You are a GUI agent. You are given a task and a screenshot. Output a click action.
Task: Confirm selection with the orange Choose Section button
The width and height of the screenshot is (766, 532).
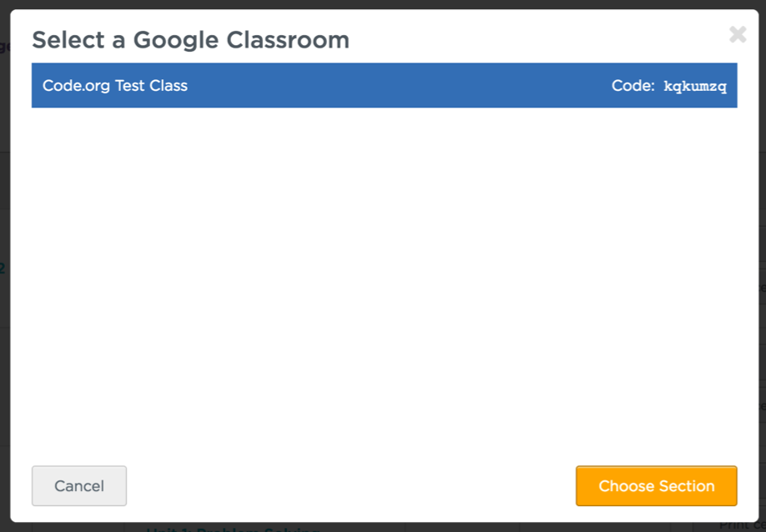656,486
